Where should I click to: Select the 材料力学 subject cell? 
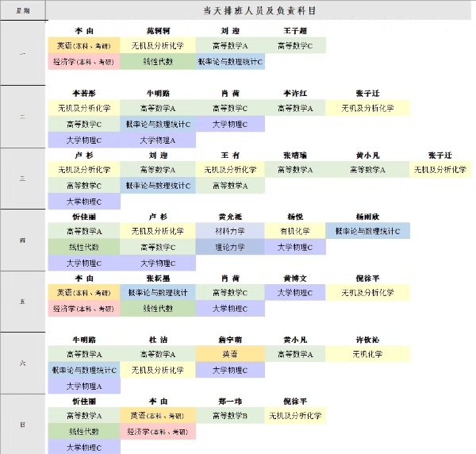[x=230, y=231]
